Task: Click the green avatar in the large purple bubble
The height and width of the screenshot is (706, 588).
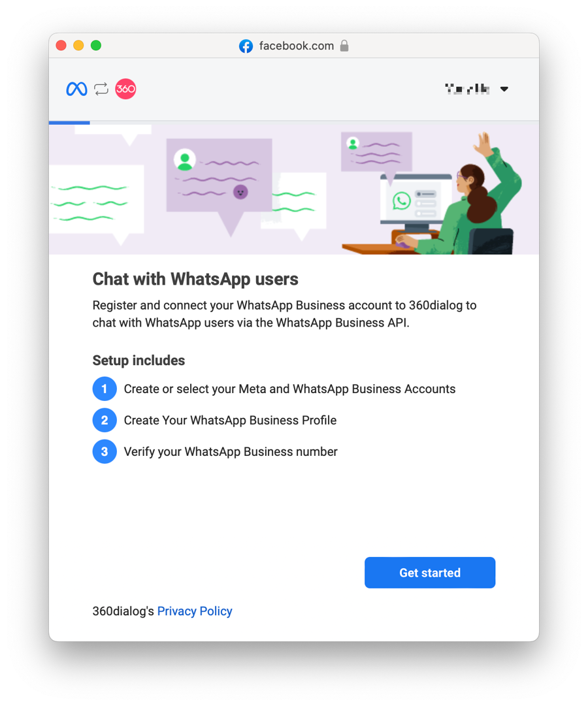Action: 185,160
